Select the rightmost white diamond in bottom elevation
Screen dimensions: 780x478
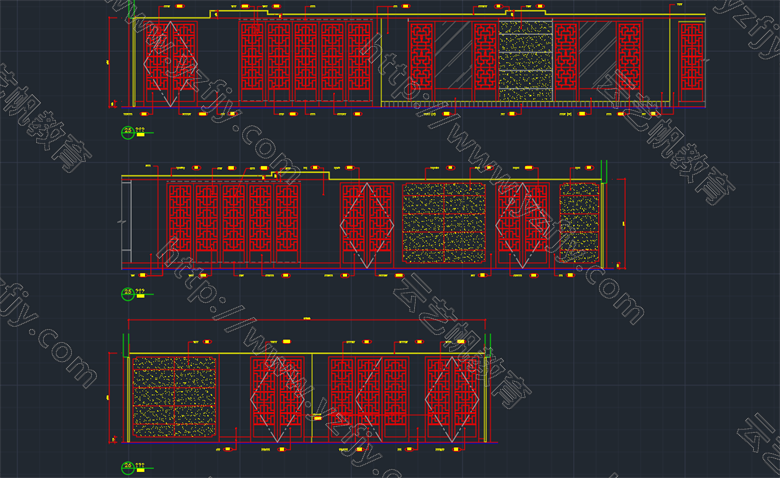pos(451,398)
